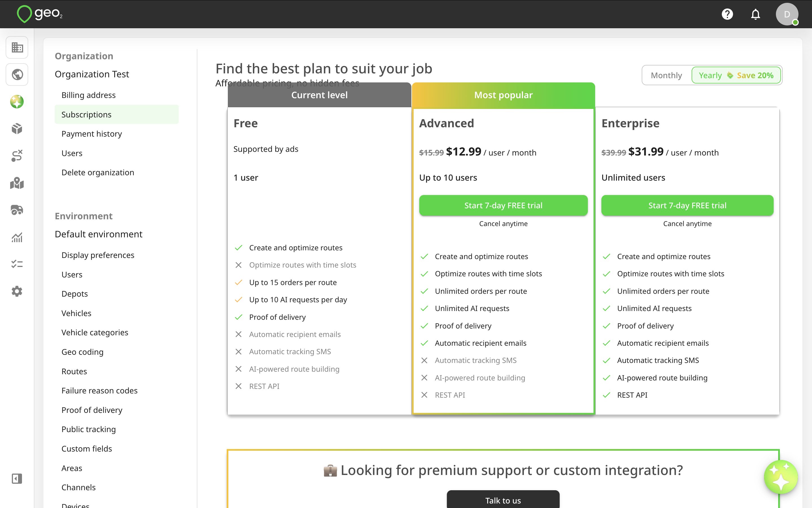Click the geo2 logo
The width and height of the screenshot is (812, 508).
39,14
